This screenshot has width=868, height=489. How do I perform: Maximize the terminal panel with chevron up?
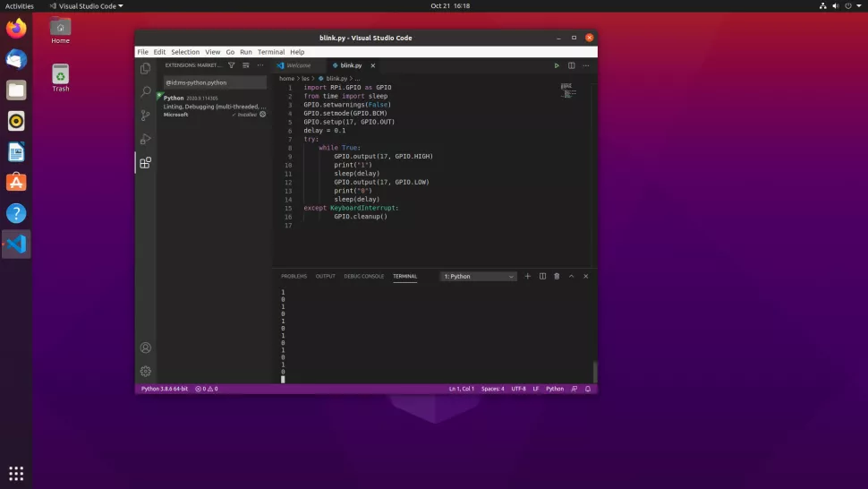(572, 276)
